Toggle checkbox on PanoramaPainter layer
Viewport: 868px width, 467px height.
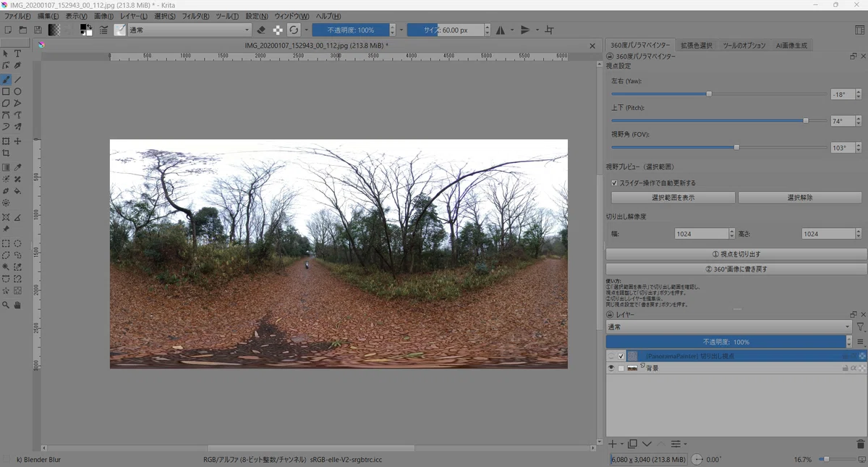pyautogui.click(x=621, y=356)
